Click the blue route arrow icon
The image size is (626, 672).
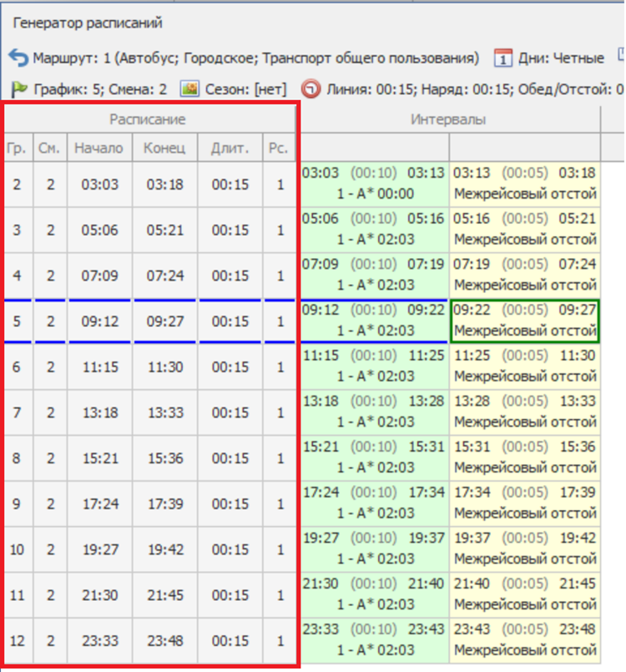coord(18,58)
